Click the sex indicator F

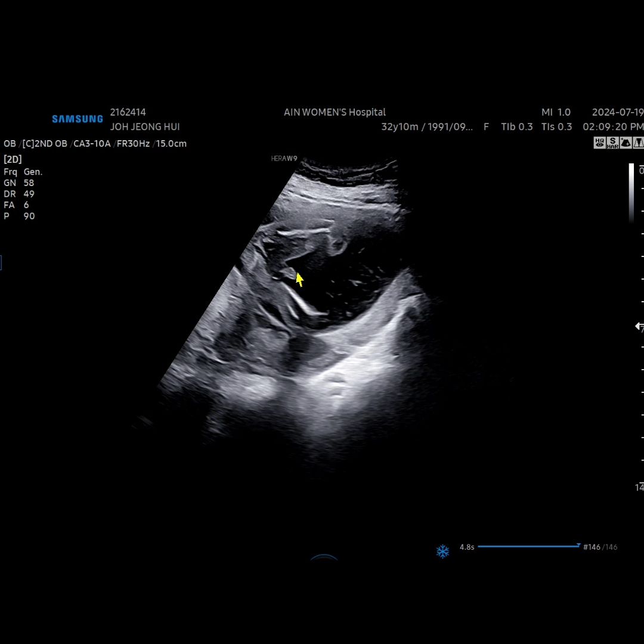pos(487,127)
